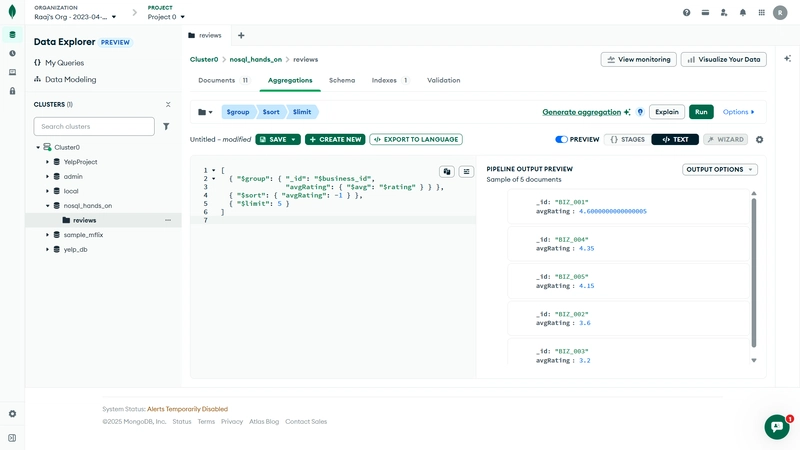Open aggregation settings gear icon
This screenshot has width=800, height=450.
760,139
